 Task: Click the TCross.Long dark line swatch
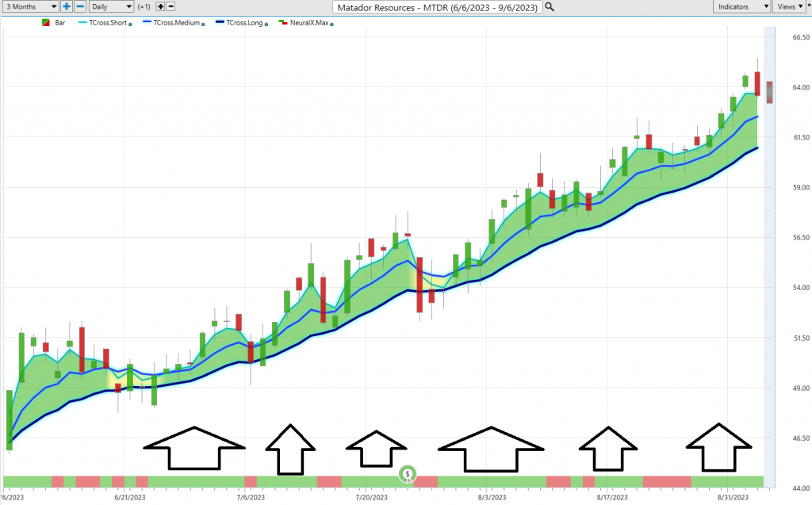(220, 23)
